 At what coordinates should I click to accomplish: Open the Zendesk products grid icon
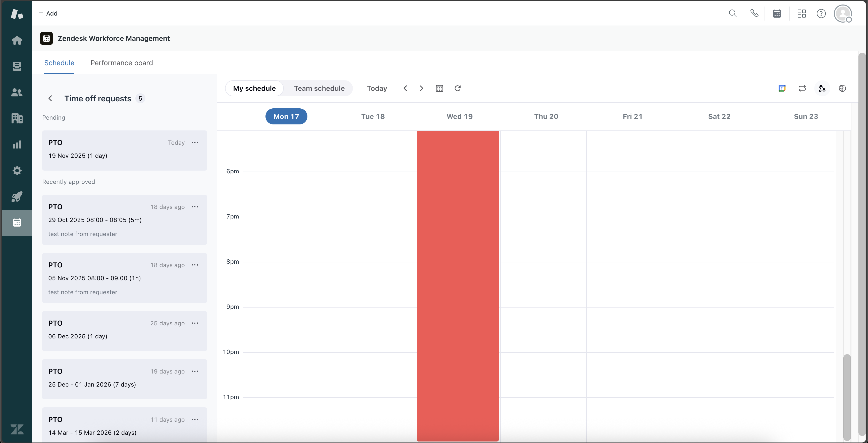click(x=801, y=14)
